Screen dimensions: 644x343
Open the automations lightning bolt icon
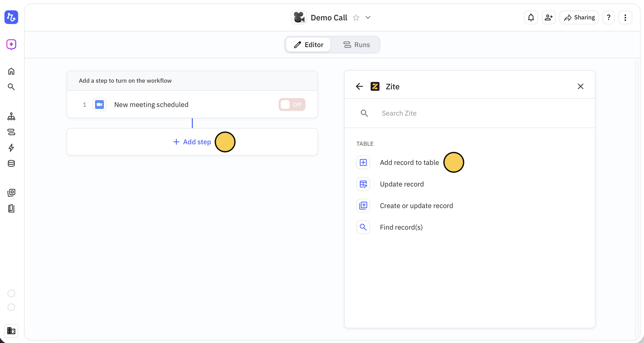point(11,148)
